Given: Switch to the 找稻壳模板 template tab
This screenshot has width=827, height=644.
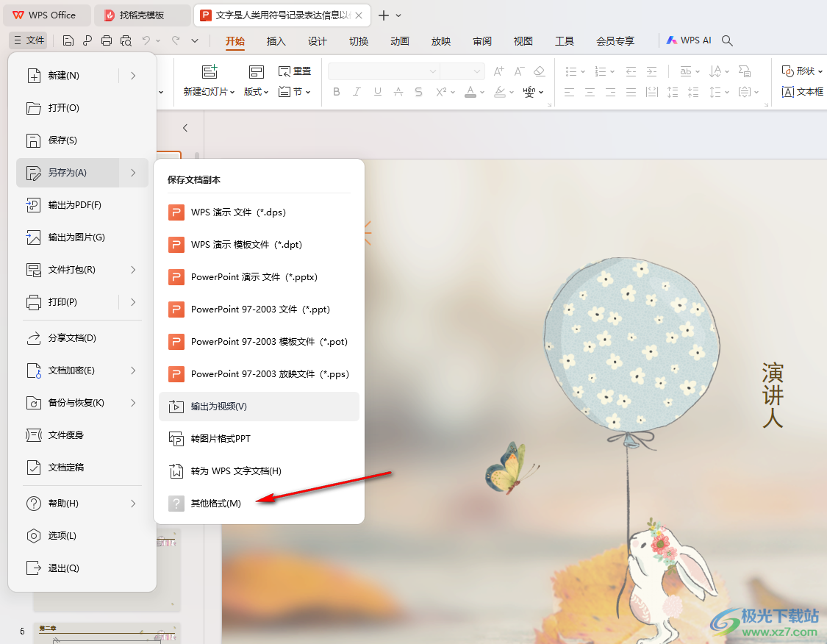Looking at the screenshot, I should pyautogui.click(x=142, y=15).
